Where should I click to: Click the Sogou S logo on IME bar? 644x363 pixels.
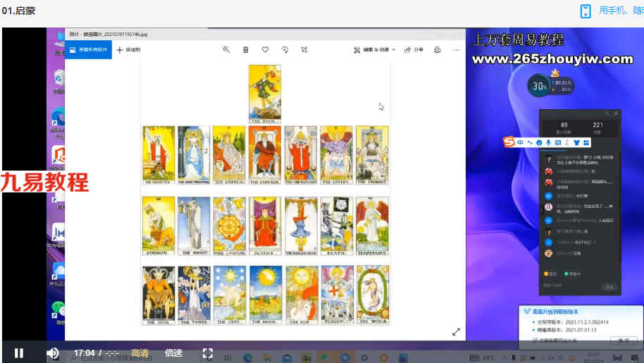click(509, 142)
